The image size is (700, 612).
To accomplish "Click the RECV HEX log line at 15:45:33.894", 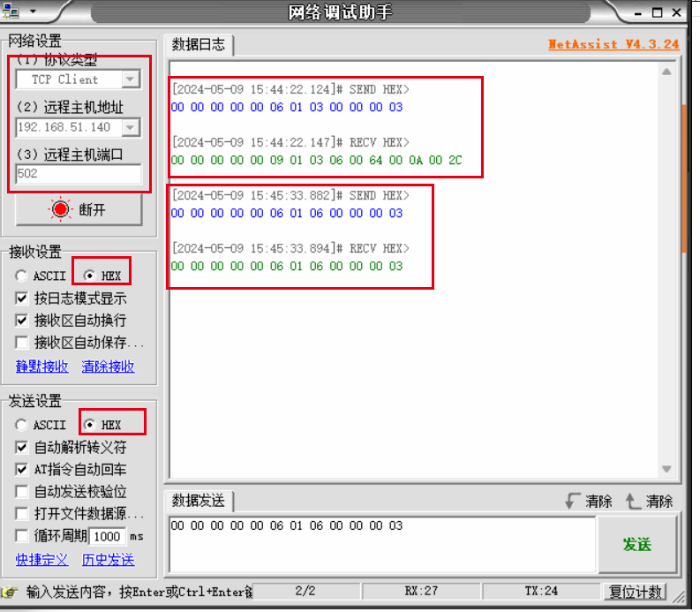I will tap(290, 248).
